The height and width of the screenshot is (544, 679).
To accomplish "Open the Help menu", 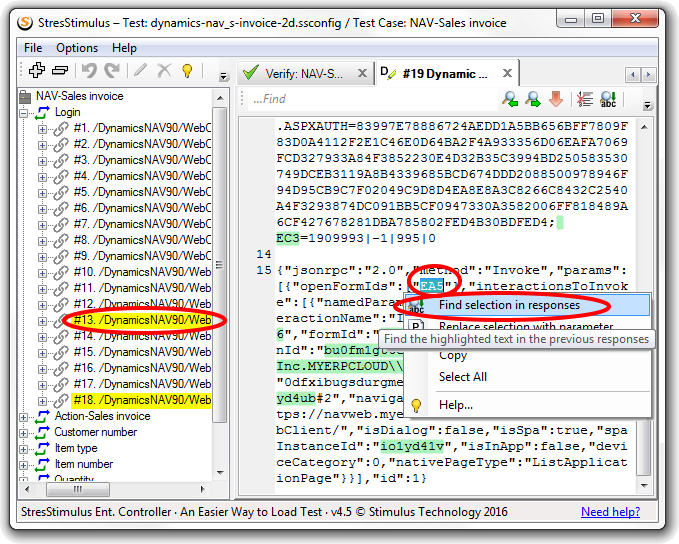I will click(x=124, y=48).
